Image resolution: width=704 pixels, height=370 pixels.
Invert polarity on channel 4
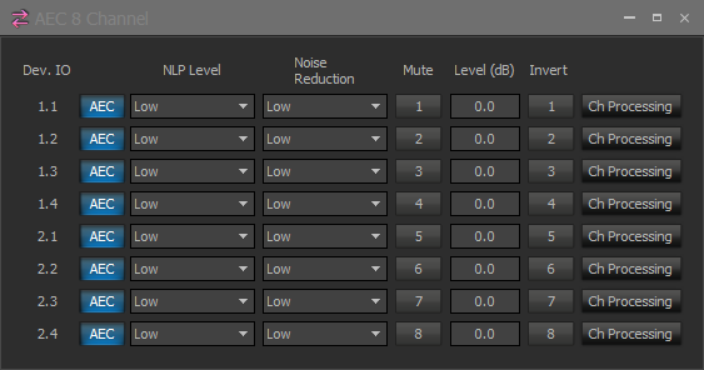coord(551,204)
